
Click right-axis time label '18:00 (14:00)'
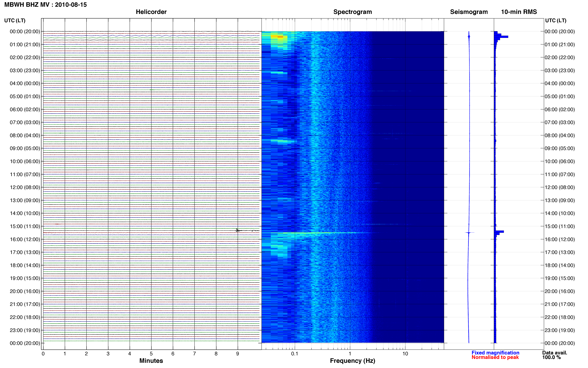pos(560,265)
